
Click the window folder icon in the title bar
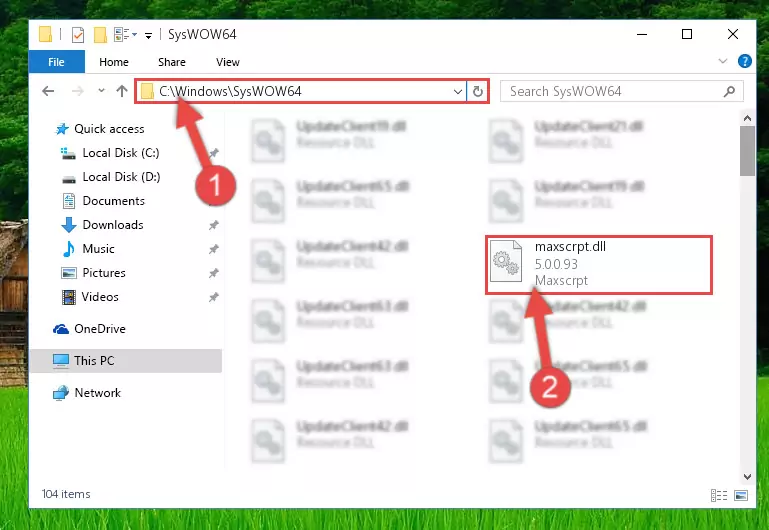coord(45,34)
